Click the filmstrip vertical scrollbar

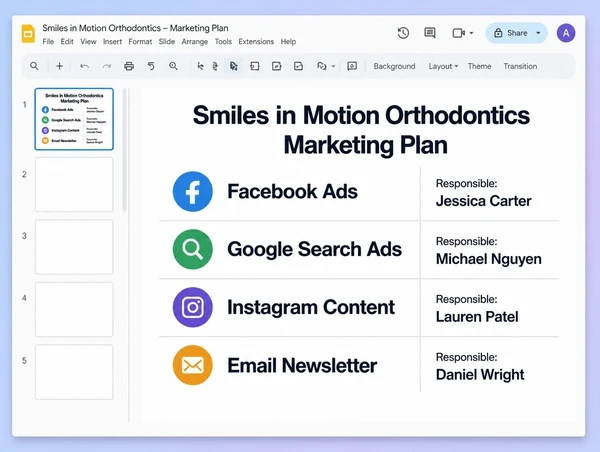124,150
